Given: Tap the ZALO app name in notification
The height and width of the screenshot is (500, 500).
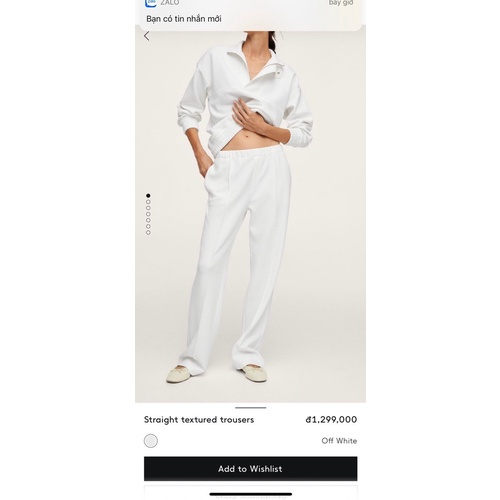Looking at the screenshot, I should (170, 3).
